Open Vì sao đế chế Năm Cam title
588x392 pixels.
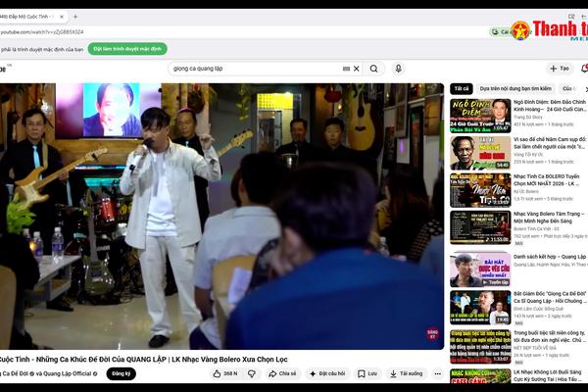coord(550,143)
